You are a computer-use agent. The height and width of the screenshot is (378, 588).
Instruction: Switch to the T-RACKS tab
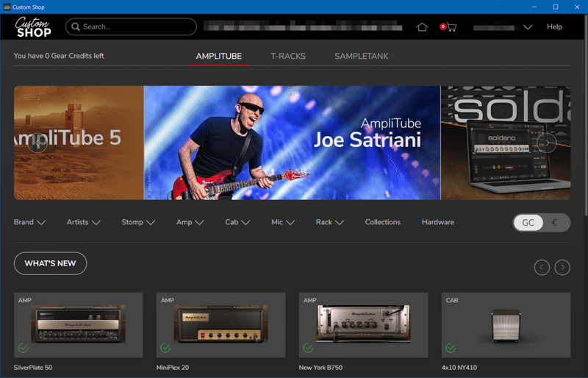point(288,57)
